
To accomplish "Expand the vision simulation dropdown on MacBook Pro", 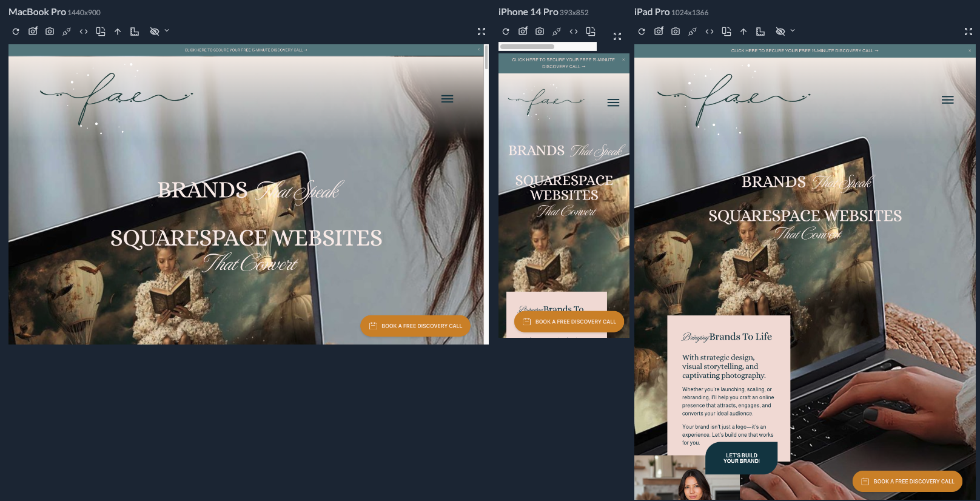I will pyautogui.click(x=167, y=30).
